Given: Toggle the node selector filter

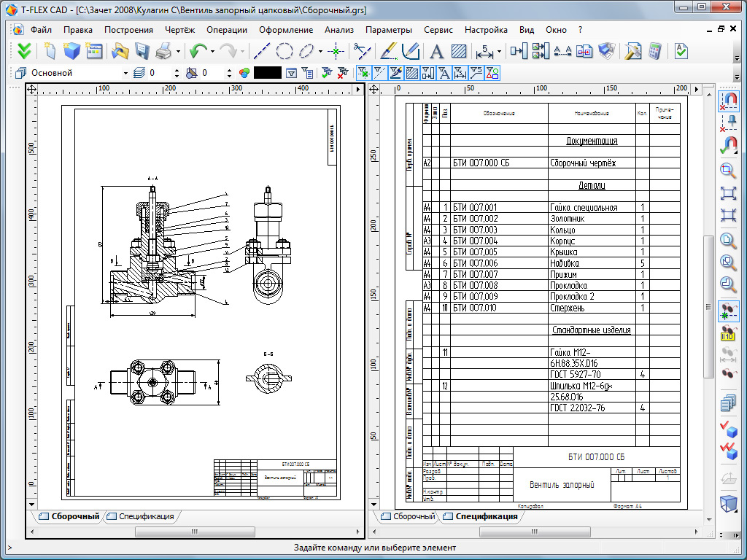Looking at the screenshot, I should pos(363,73).
